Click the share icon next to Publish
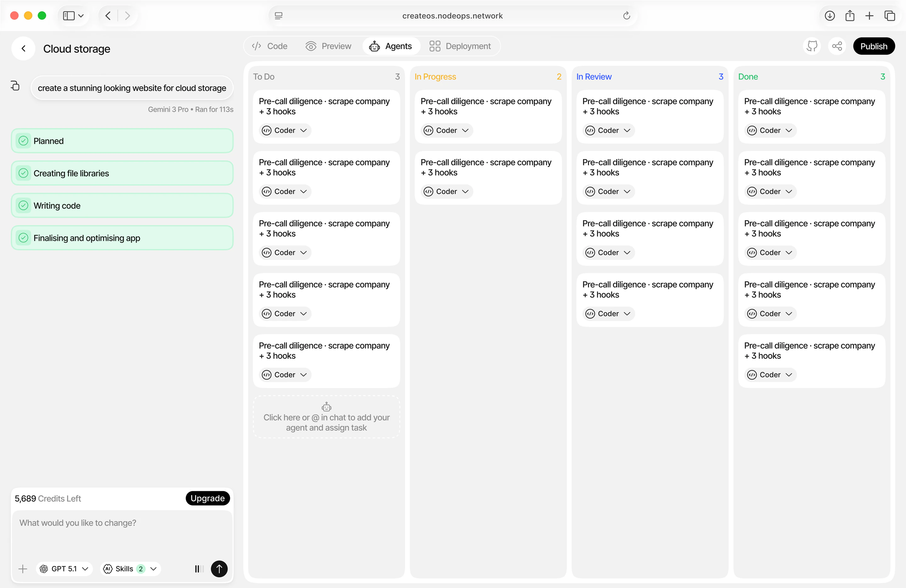 [837, 47]
